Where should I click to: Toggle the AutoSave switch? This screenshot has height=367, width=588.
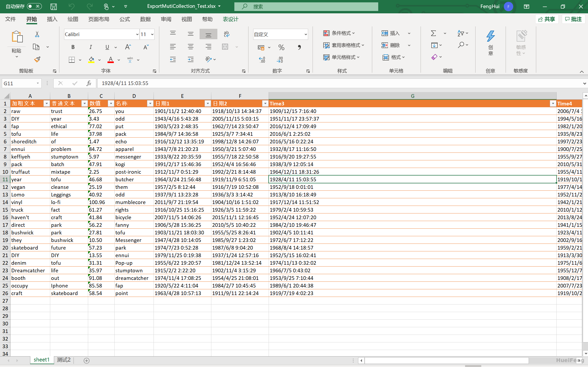(x=34, y=6)
